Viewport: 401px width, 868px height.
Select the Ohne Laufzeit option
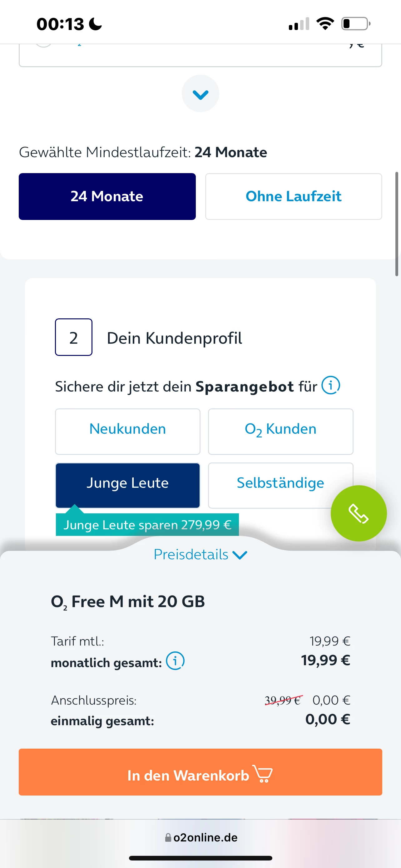coord(294,197)
